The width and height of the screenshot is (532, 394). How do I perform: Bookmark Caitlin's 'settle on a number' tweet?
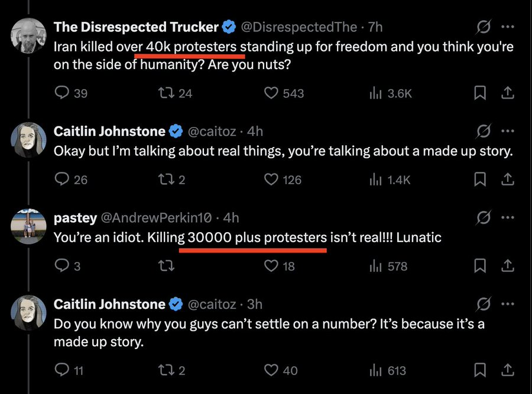(x=480, y=370)
